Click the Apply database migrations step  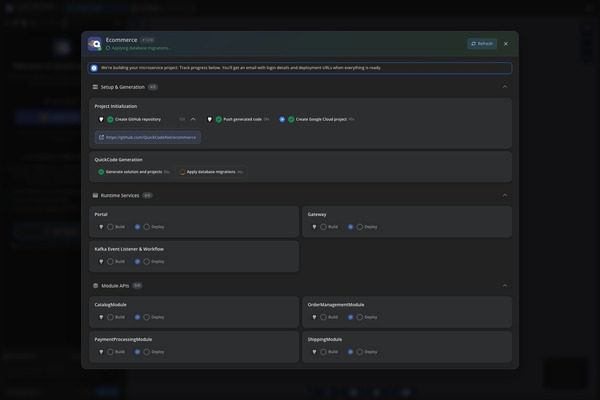(x=211, y=172)
